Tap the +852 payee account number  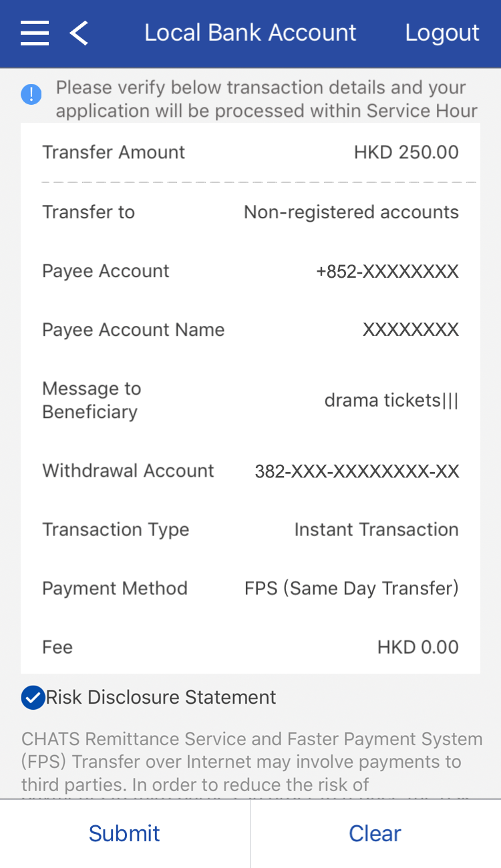tap(387, 271)
